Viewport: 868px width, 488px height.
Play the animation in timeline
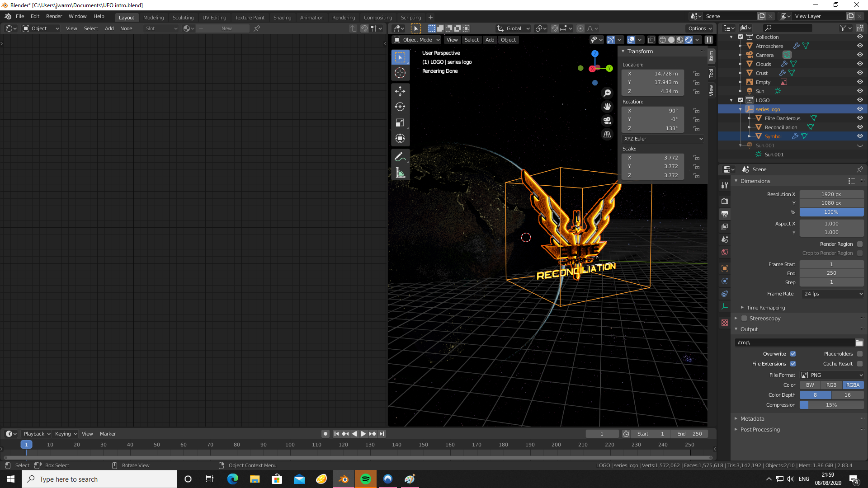[363, 434]
